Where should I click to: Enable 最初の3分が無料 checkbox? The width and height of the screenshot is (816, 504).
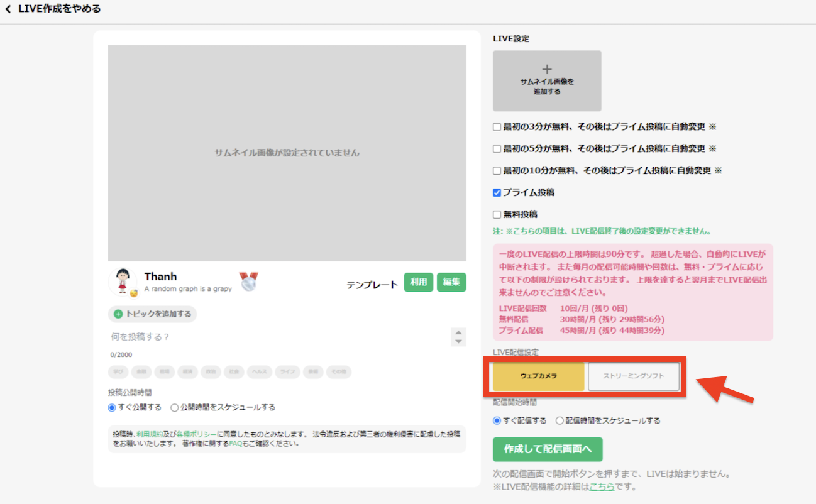497,127
